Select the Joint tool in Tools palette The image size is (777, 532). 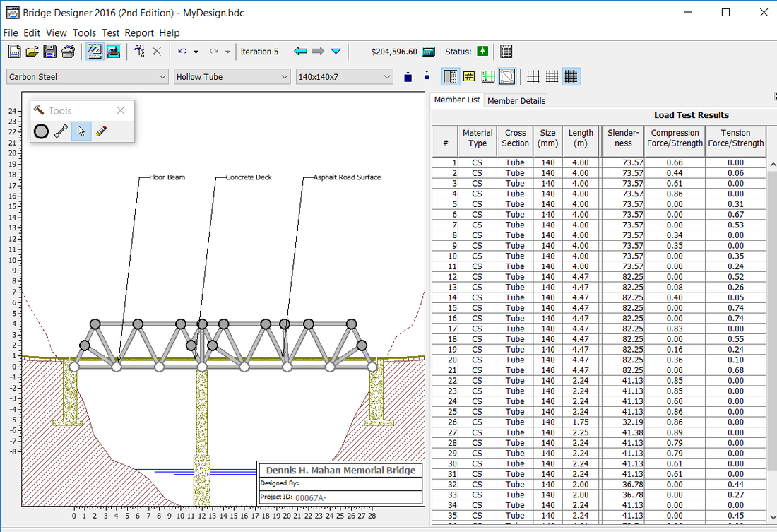(41, 131)
